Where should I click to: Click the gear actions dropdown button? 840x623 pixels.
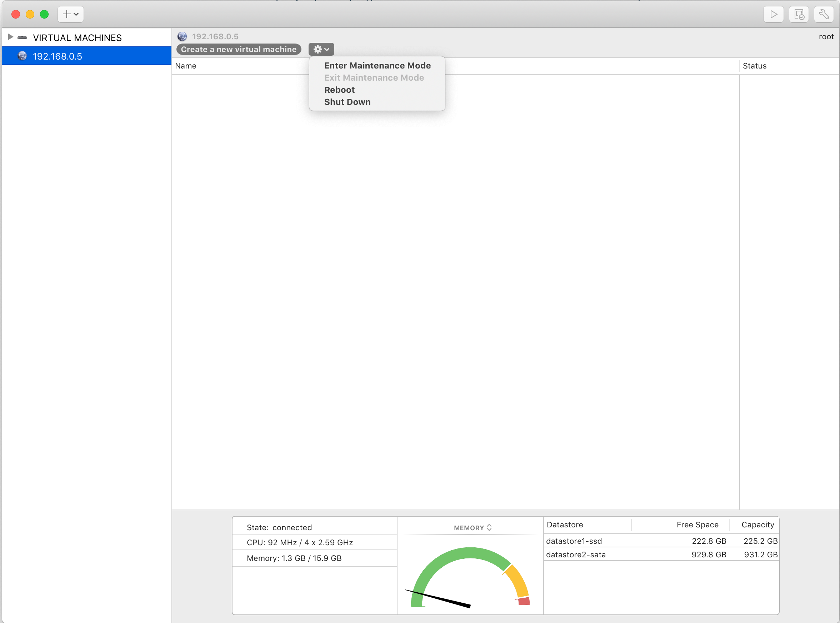pos(321,49)
